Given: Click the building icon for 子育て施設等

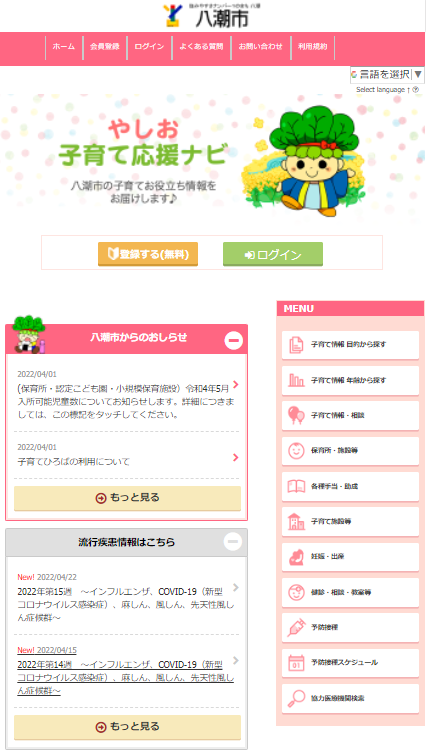Looking at the screenshot, I should [296, 522].
